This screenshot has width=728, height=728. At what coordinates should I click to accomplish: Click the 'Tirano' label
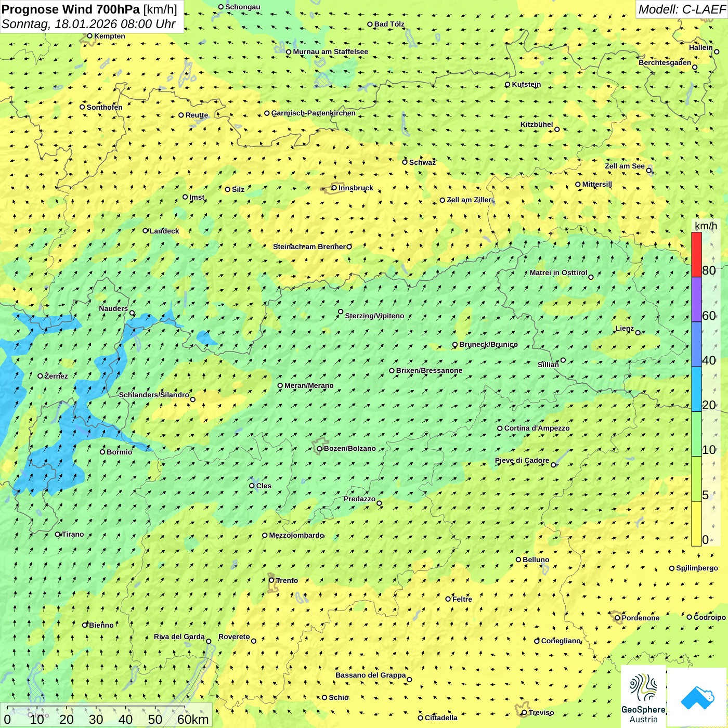click(73, 534)
